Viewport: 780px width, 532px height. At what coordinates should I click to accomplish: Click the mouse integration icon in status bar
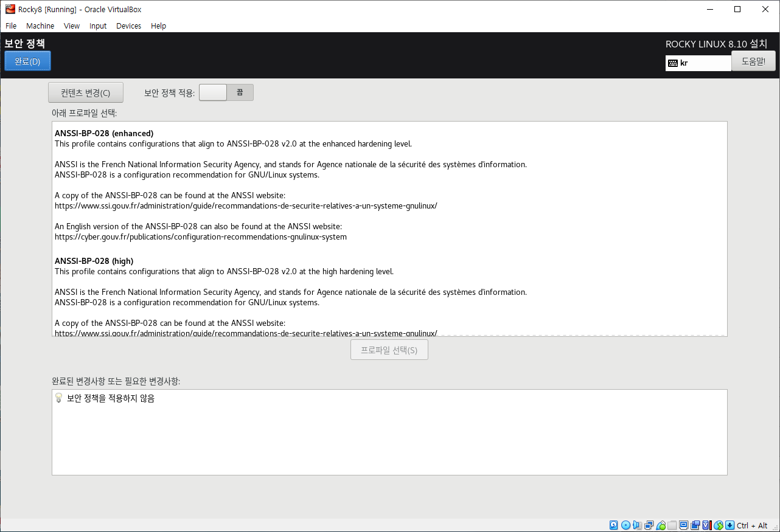(719, 525)
